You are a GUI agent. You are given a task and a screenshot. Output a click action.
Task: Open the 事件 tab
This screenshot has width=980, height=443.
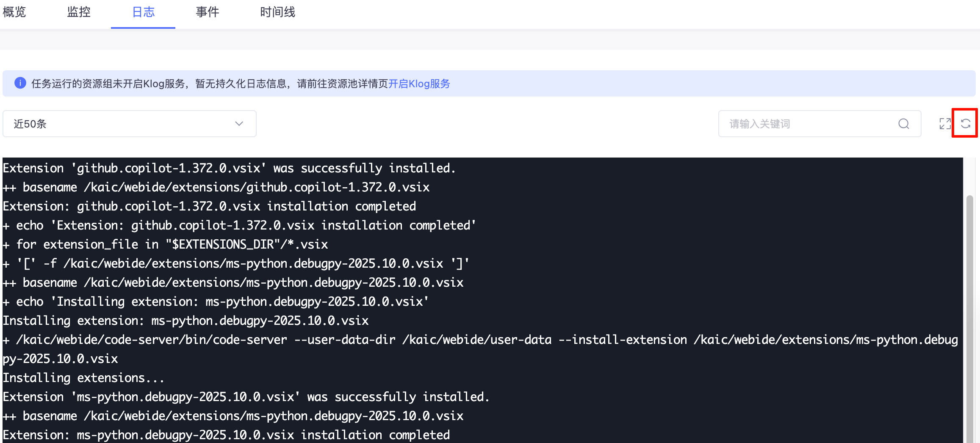tap(208, 12)
